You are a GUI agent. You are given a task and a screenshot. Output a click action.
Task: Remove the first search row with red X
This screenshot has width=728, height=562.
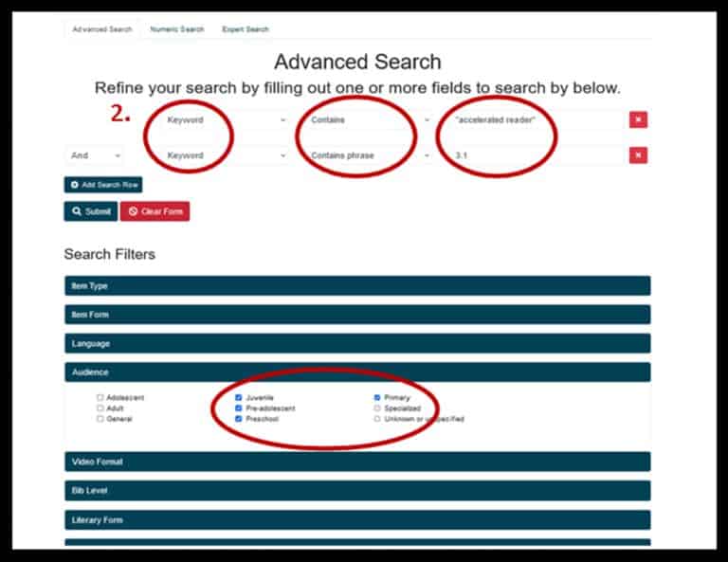(638, 120)
